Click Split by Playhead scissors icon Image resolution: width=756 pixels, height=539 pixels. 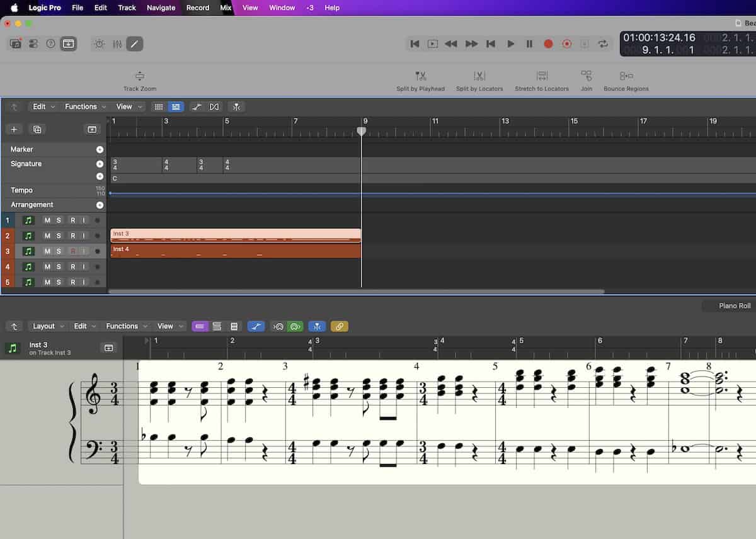coord(421,76)
